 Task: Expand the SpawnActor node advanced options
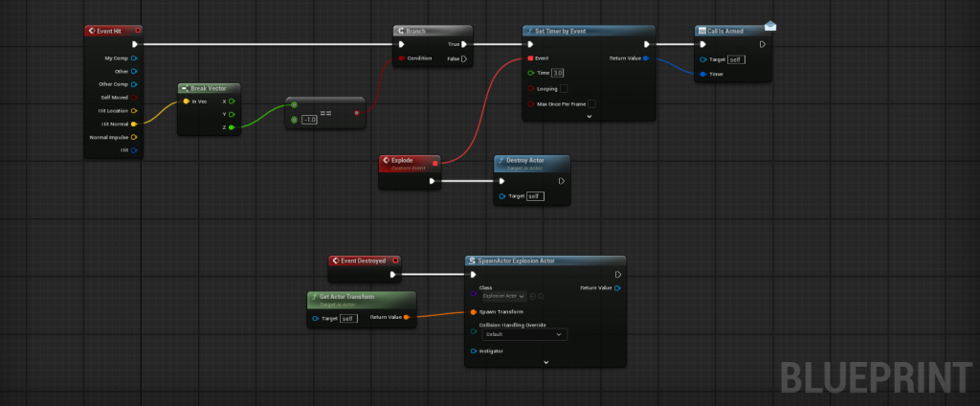coord(546,362)
